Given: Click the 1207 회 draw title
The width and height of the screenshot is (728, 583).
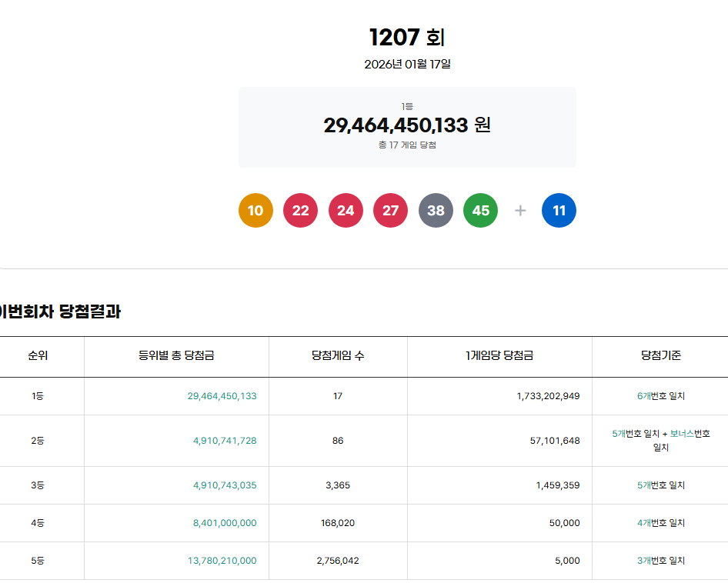Looking at the screenshot, I should (x=407, y=37).
